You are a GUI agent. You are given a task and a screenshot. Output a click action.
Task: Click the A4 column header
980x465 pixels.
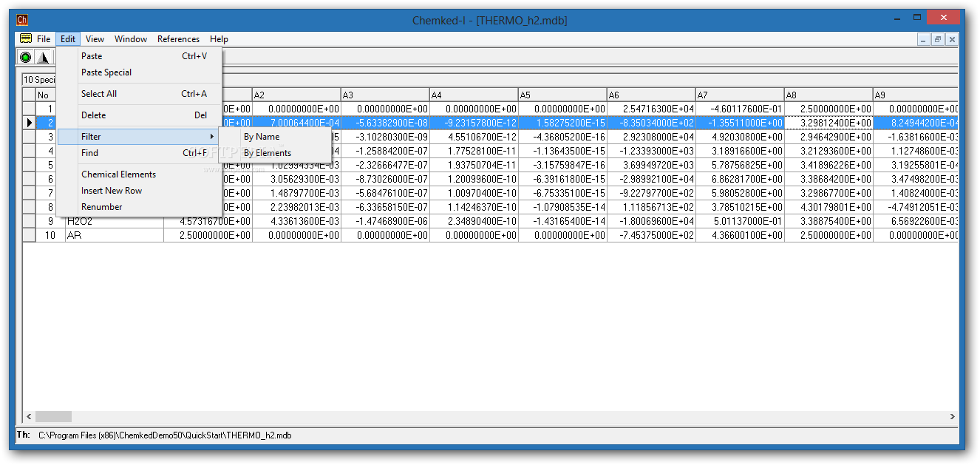474,95
